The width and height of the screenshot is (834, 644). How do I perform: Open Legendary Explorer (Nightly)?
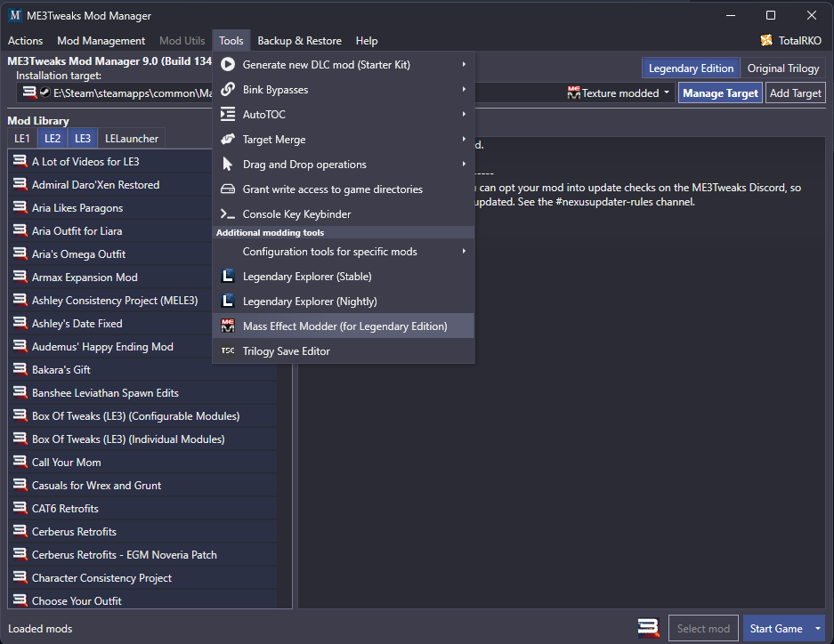[343, 302]
